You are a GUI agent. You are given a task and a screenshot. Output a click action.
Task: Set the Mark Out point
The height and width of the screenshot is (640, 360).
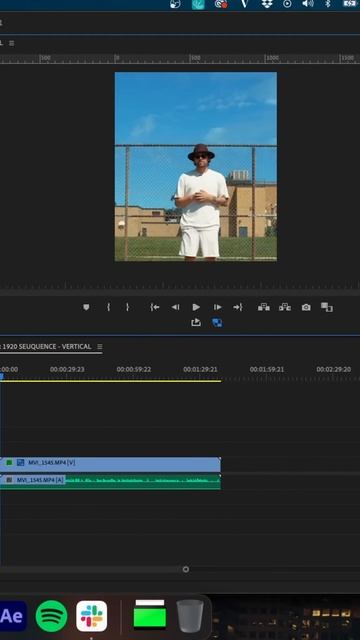127,307
